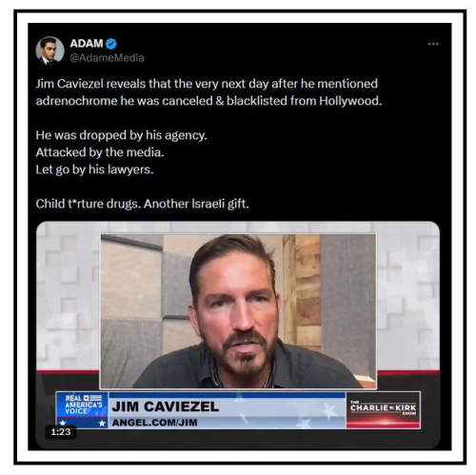Click the ANGEL.COM/JIM text in video
Image resolution: width=476 pixels, height=475 pixels.
click(154, 423)
